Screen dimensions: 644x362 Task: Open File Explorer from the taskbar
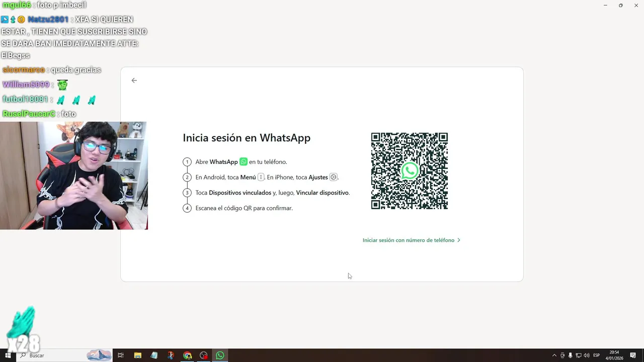point(137,355)
